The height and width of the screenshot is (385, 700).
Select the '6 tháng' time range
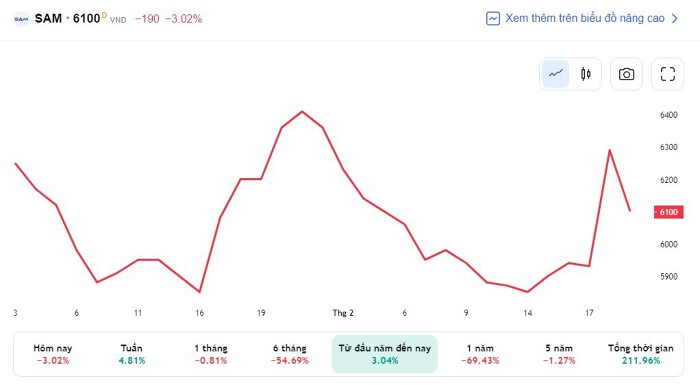click(x=290, y=354)
